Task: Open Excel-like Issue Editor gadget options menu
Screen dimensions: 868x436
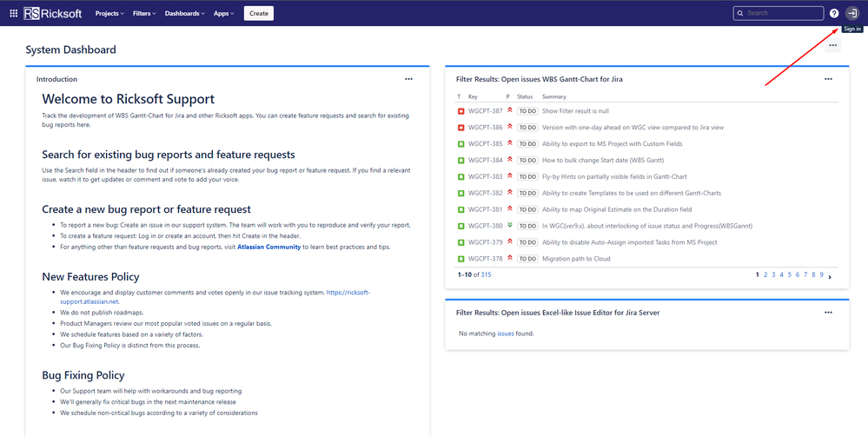Action: [828, 313]
